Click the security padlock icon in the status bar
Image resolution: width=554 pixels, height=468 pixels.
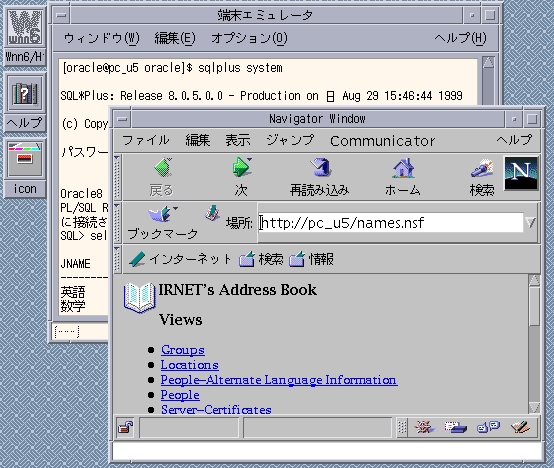pyautogui.click(x=125, y=427)
